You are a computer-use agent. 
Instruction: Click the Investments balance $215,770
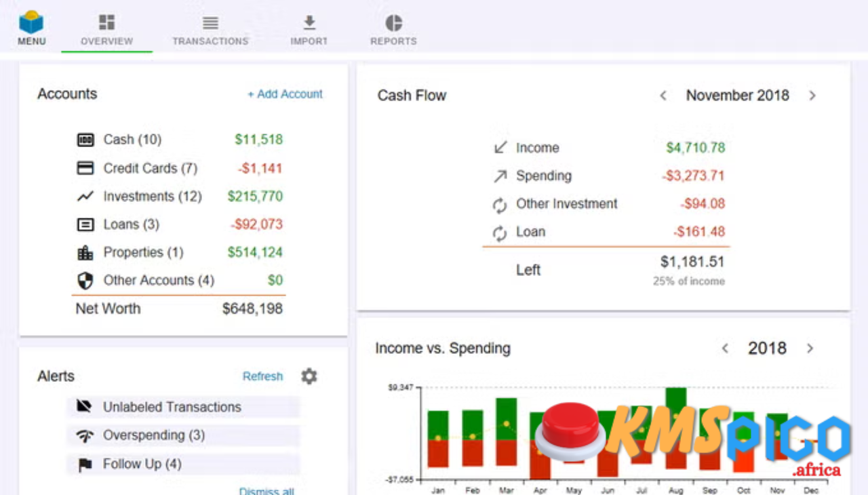[255, 197]
